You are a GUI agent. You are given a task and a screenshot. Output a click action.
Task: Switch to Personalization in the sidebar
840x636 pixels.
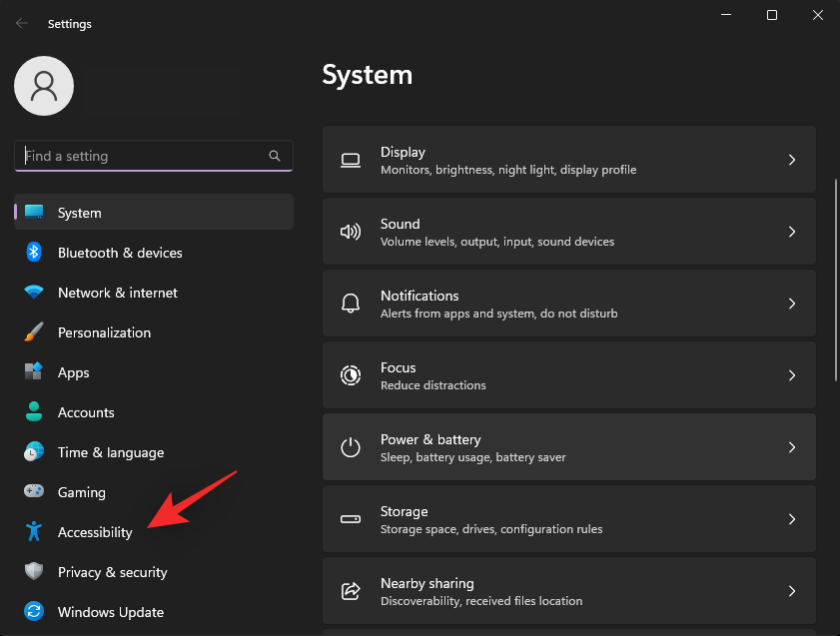point(104,332)
